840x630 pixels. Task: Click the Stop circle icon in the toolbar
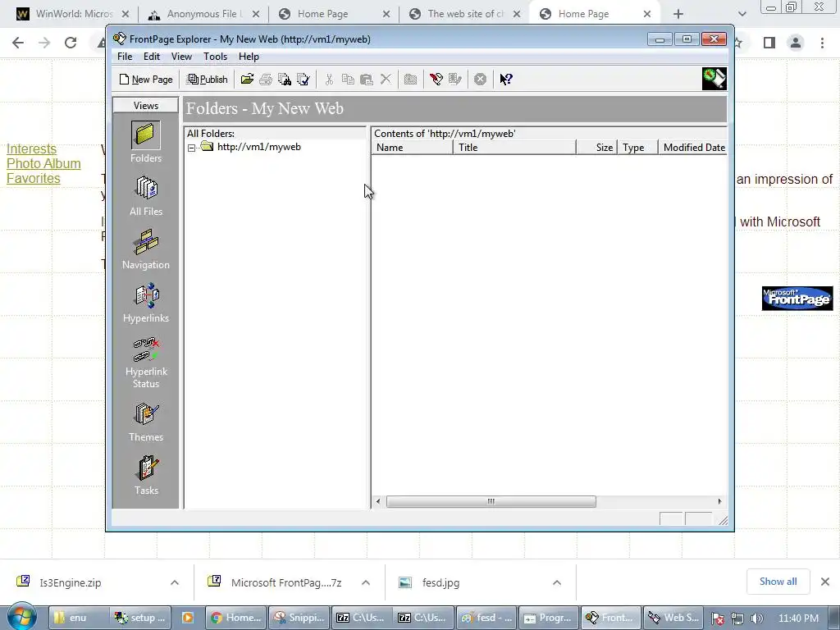tap(480, 80)
